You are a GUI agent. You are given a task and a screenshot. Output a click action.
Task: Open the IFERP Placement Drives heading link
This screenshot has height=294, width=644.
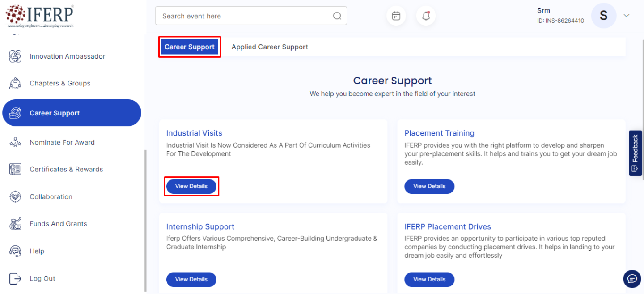(448, 226)
